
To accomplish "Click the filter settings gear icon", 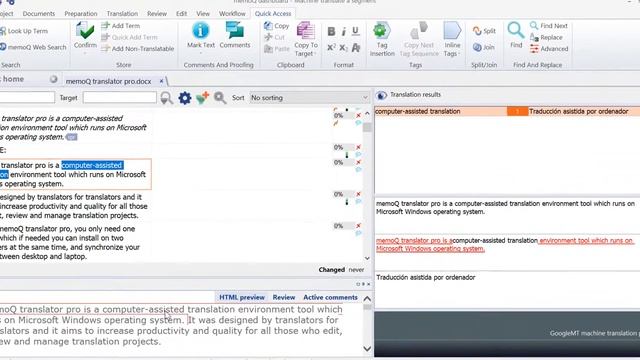I will tap(184, 98).
